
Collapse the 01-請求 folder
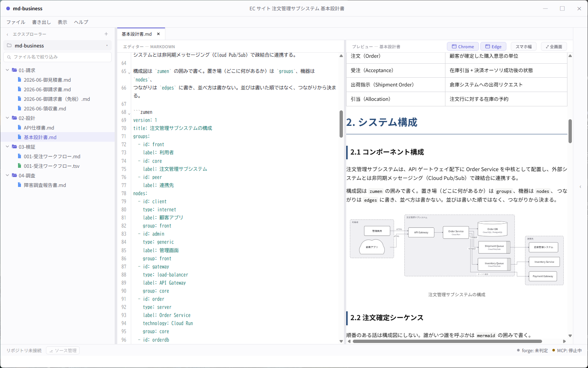coord(7,70)
